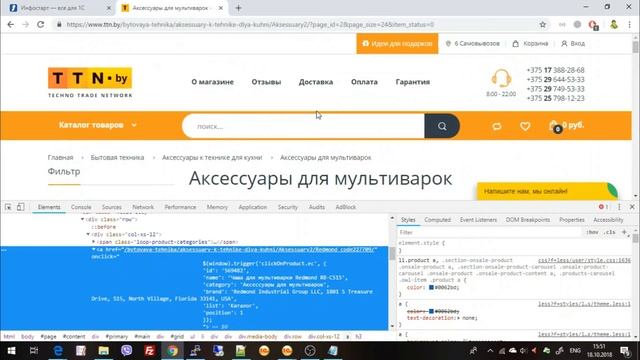The image size is (640, 360).
Task: Click the ENG language indicator
Action: point(575,351)
